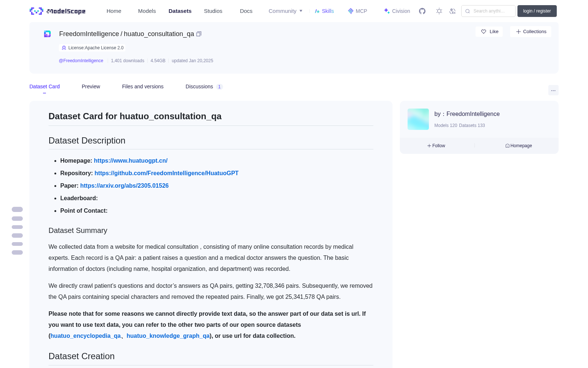Open the Datasets nav item

[x=180, y=11]
